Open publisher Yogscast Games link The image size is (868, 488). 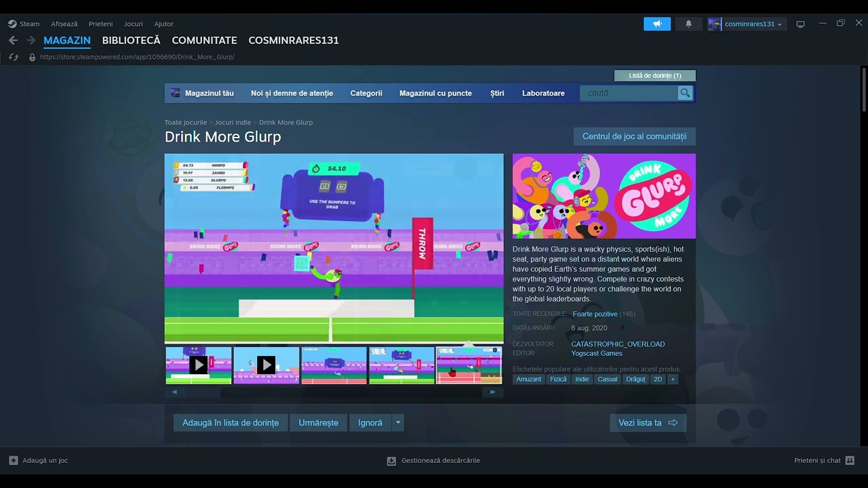597,353
